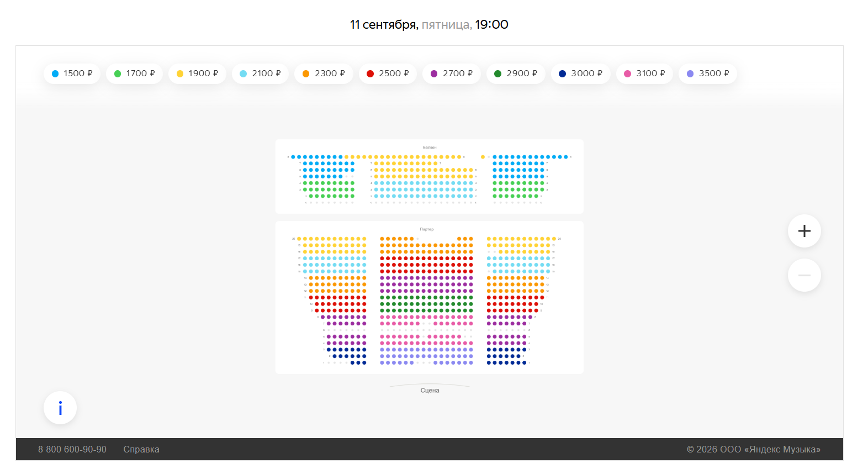Zoom out of the seating map
The width and height of the screenshot is (868, 474).
[x=804, y=275]
